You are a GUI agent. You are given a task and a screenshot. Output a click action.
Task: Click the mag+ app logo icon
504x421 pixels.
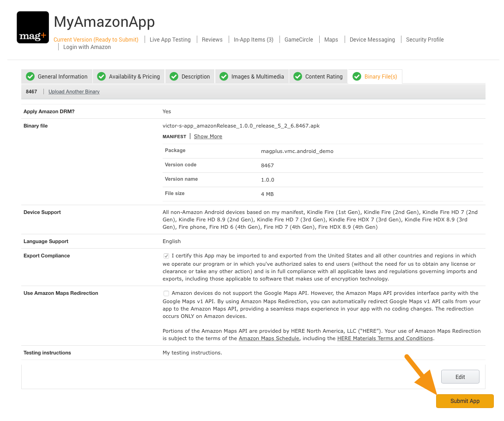(x=33, y=27)
